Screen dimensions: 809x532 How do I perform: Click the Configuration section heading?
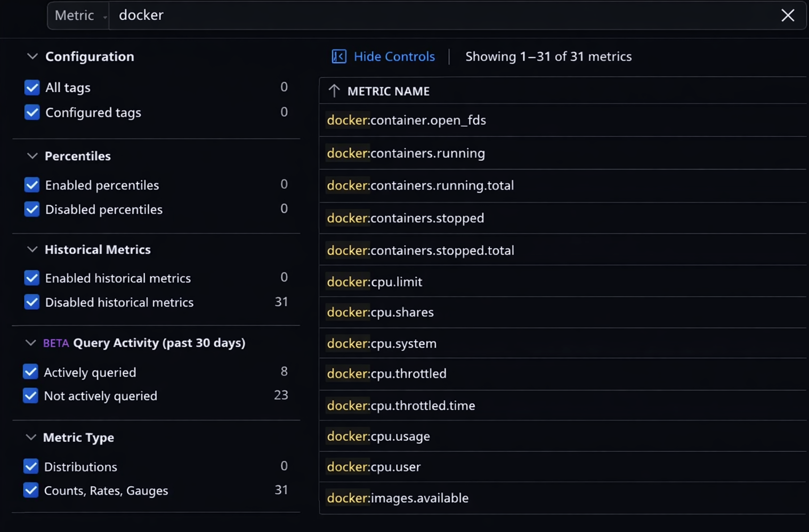(x=90, y=57)
